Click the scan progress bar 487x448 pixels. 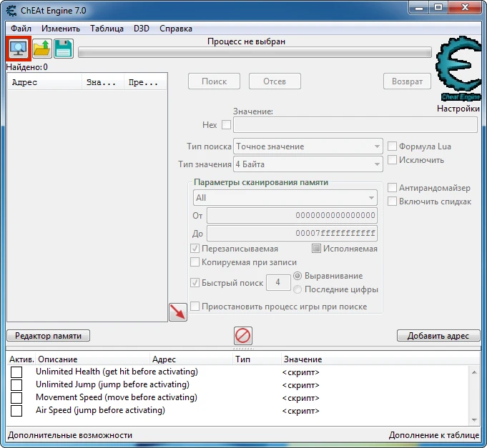point(255,52)
